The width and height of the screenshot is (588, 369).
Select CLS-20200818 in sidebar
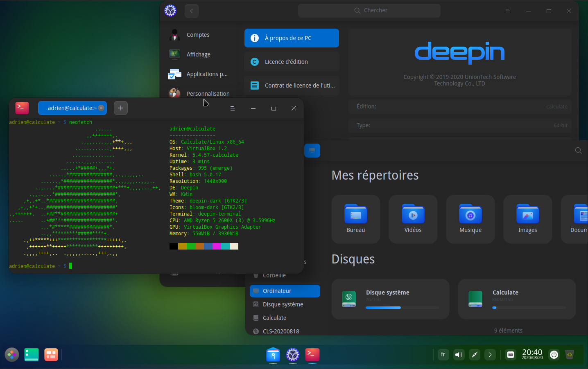(285, 331)
